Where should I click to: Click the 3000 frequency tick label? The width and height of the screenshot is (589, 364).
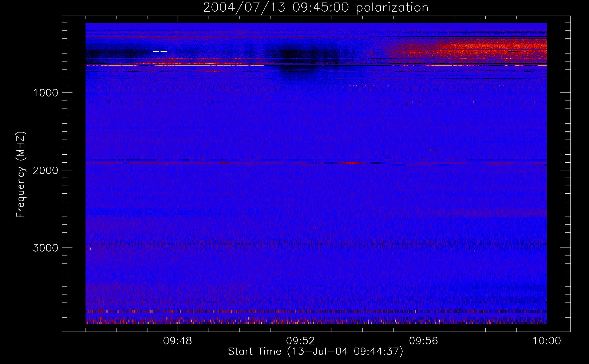click(46, 248)
